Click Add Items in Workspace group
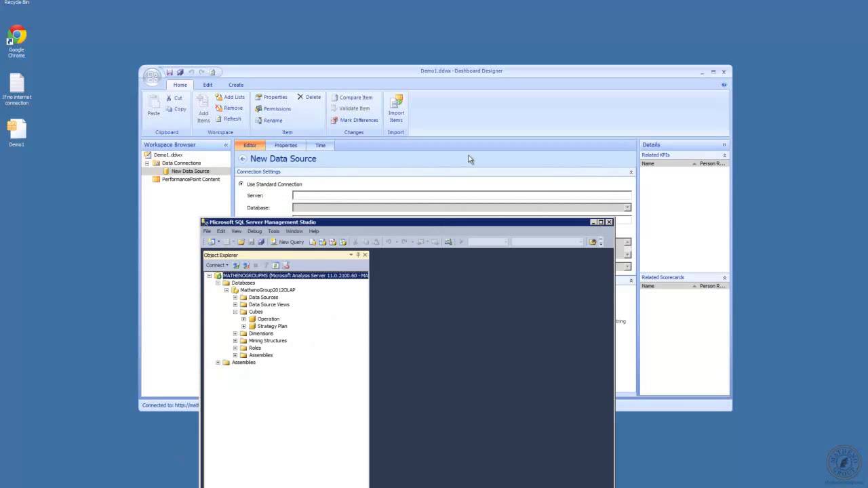This screenshot has width=868, height=488. [203, 109]
